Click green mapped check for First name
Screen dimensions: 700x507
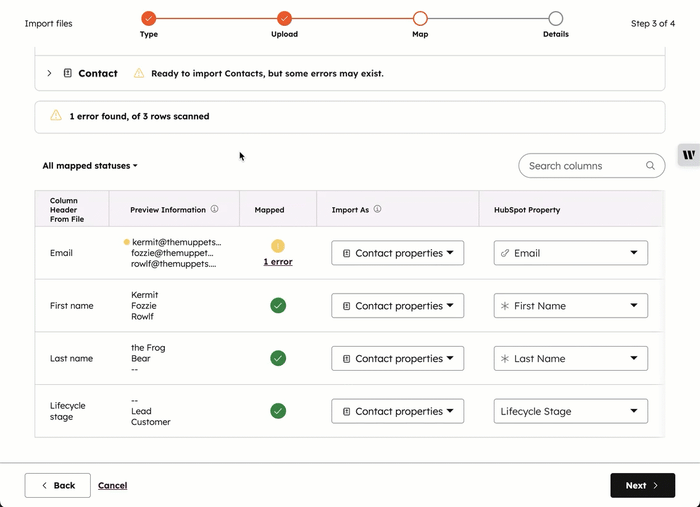pos(278,306)
